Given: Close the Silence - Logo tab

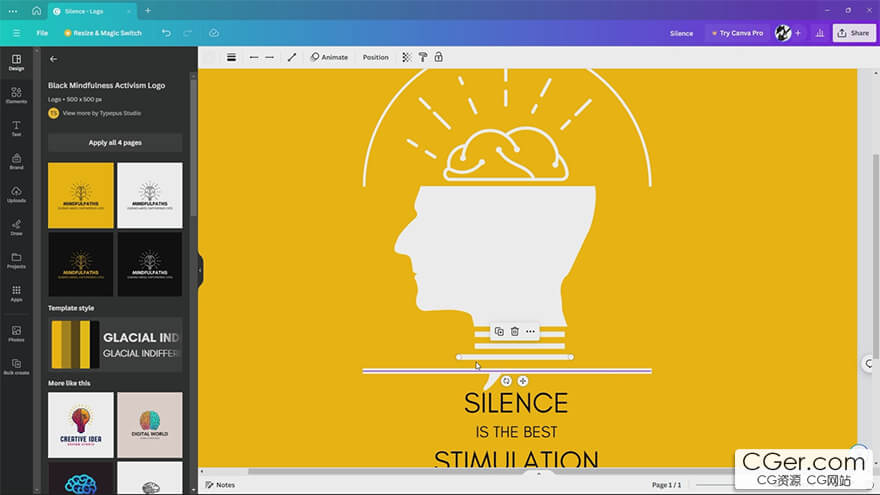Looking at the screenshot, I should pos(129,11).
